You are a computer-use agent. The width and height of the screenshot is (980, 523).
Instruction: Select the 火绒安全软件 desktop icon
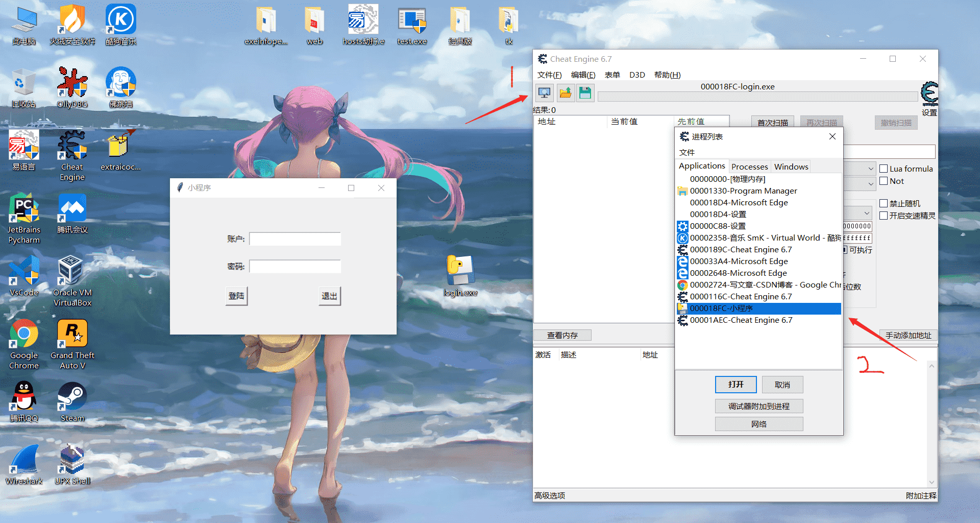[x=72, y=25]
